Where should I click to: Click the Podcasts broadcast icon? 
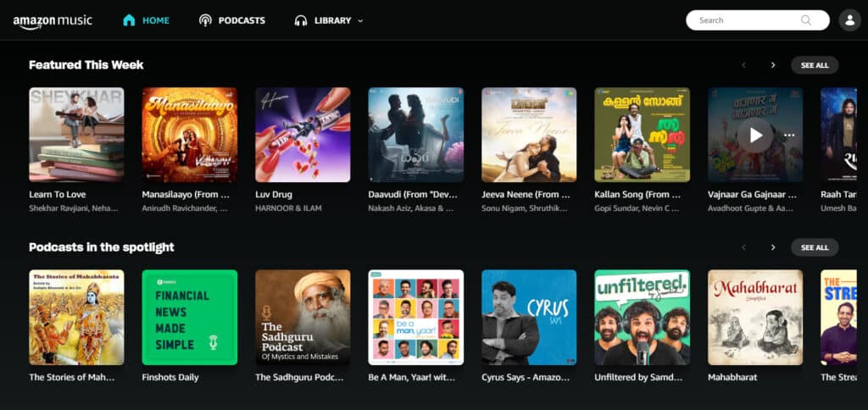click(x=205, y=20)
